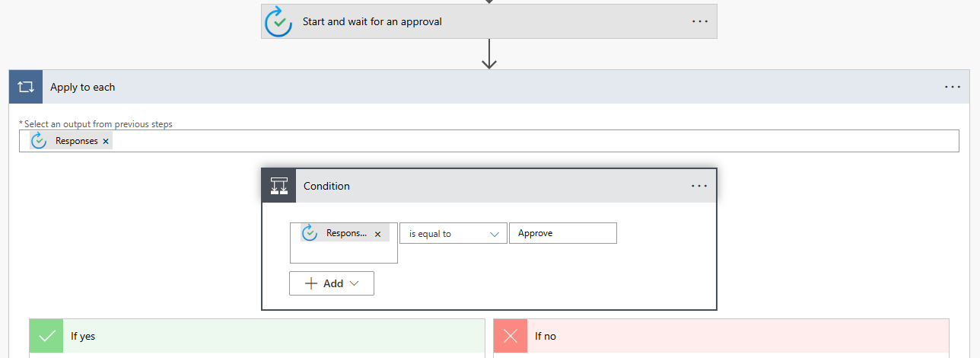Viewport: 980px width, 358px height.
Task: Collapse the Apply to each header
Action: (457, 87)
